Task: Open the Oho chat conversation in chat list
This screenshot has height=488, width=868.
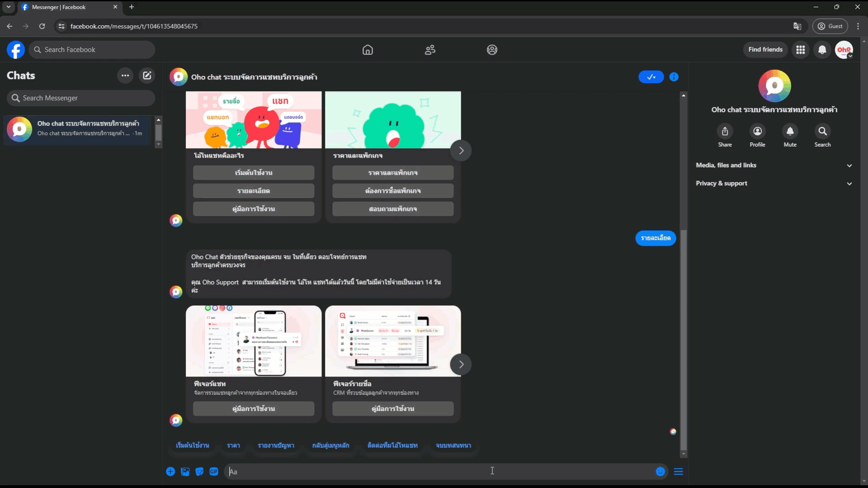Action: coord(78,129)
